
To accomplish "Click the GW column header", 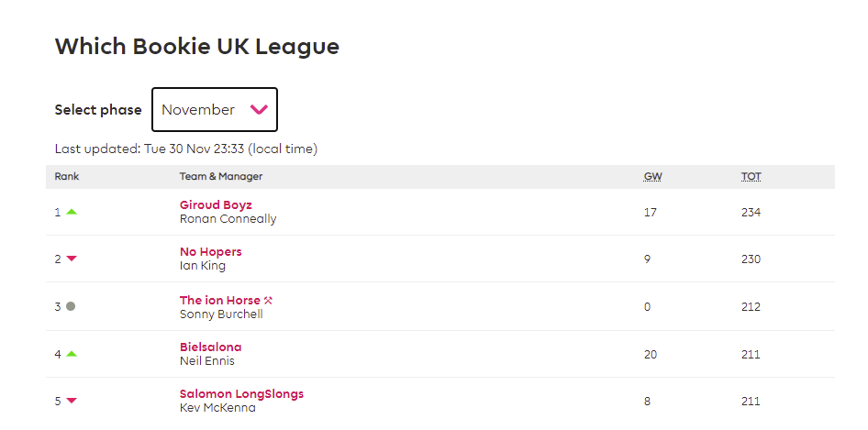I will [653, 177].
